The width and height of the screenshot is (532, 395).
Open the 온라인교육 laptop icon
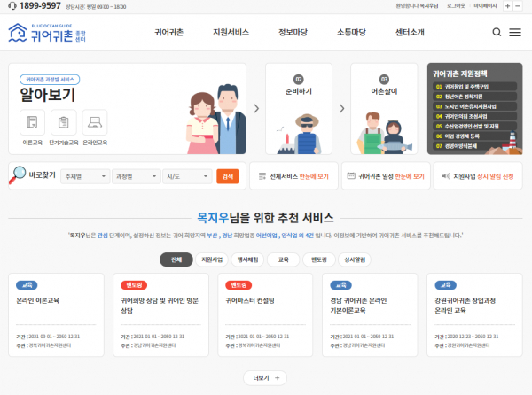(x=95, y=122)
